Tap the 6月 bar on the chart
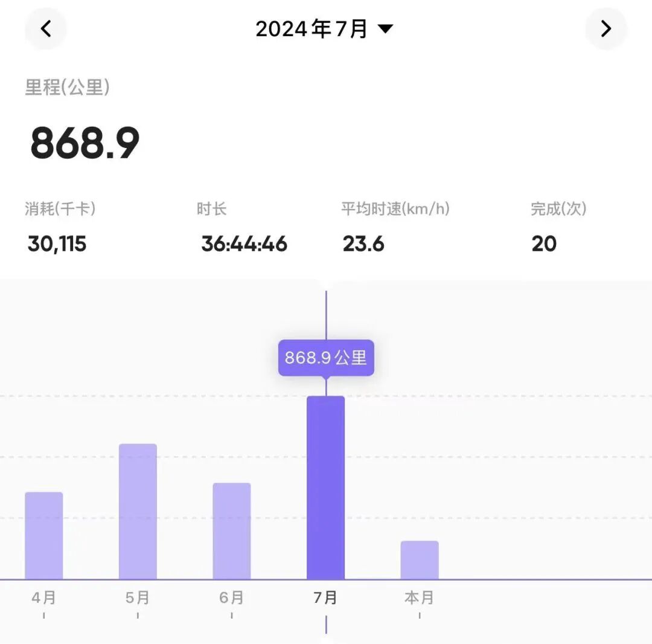The height and width of the screenshot is (644, 652). [231, 529]
